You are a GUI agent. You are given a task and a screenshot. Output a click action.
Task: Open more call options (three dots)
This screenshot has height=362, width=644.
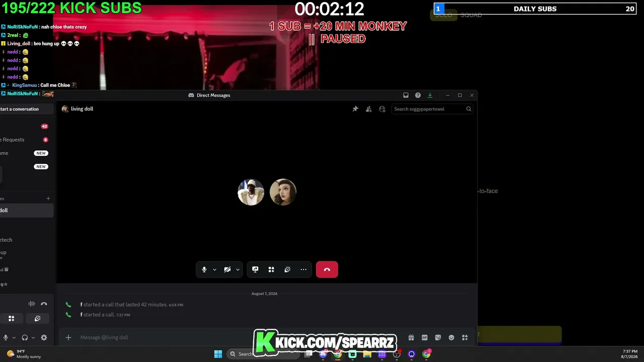click(x=303, y=269)
